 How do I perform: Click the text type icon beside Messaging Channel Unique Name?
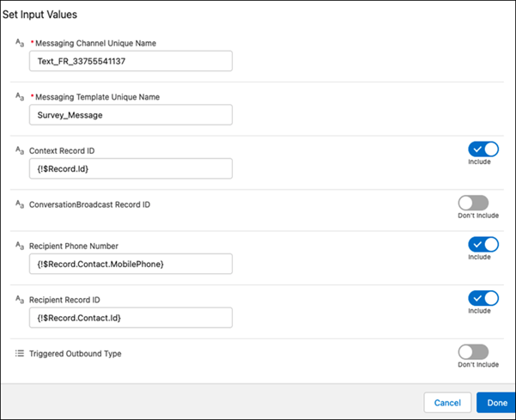20,43
